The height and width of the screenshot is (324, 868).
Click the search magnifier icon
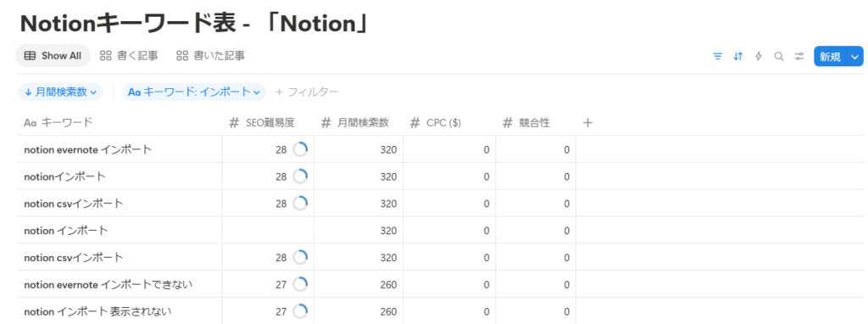[x=779, y=56]
